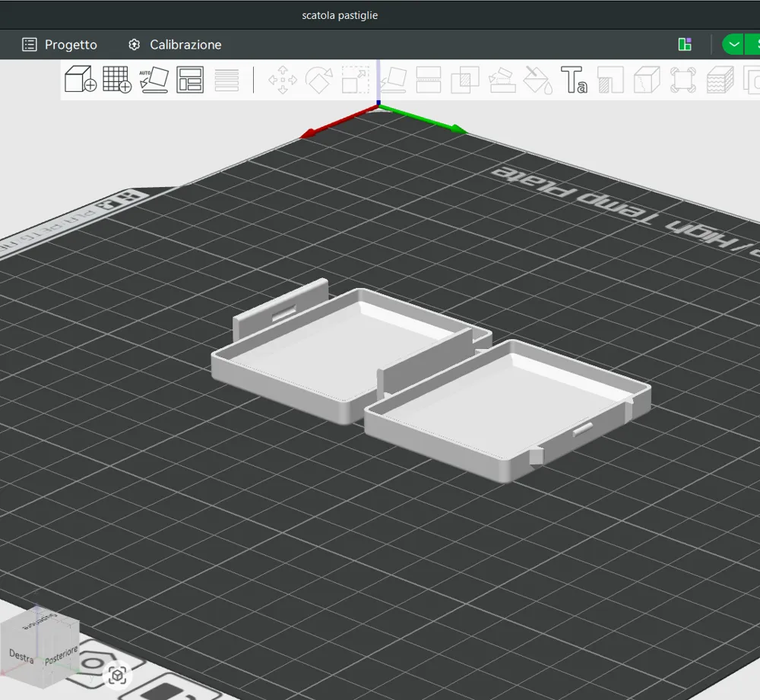The image size is (760, 700).
Task: Select the Support painting tool icon
Action: point(502,80)
